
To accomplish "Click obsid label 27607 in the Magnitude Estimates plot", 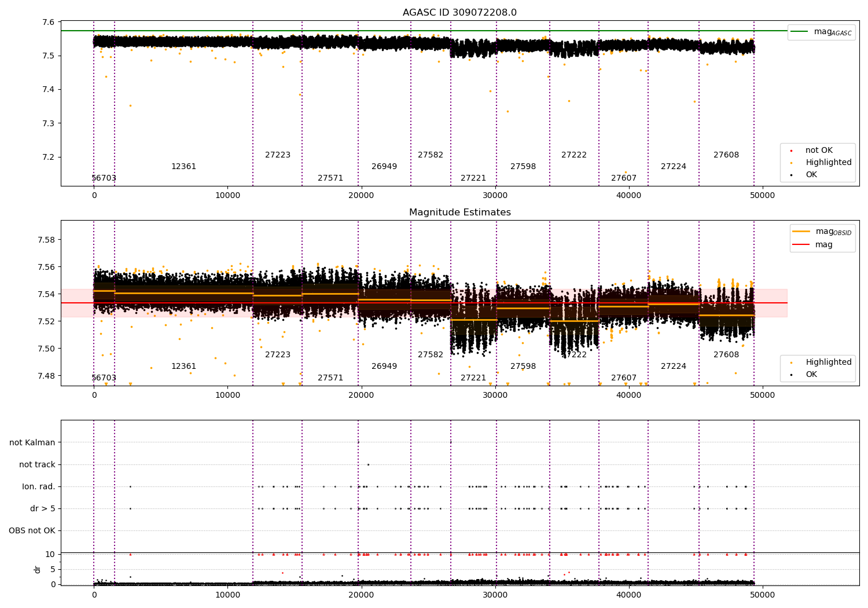I will 624,378.
